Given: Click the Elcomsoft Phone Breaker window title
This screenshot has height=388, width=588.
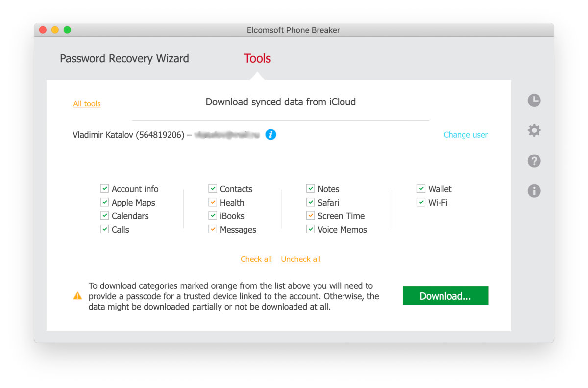Looking at the screenshot, I should 294,30.
